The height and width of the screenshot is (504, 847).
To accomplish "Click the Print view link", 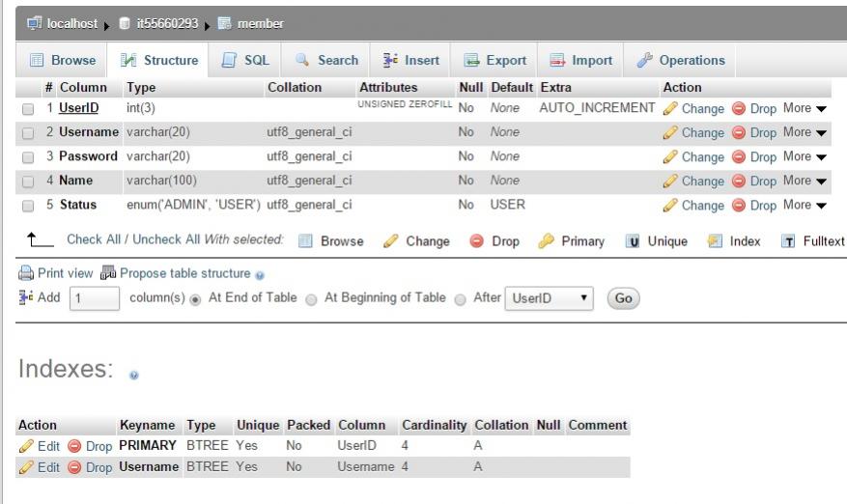I will [66, 273].
